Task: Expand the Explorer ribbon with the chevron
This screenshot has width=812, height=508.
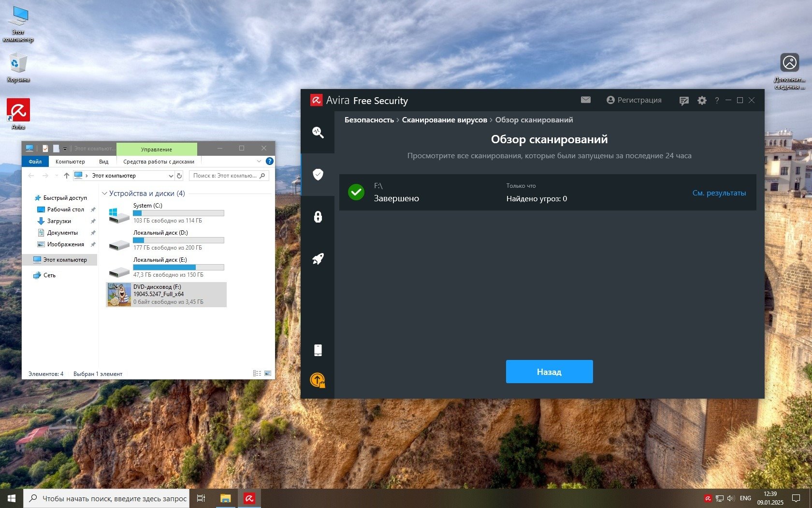Action: 259,162
